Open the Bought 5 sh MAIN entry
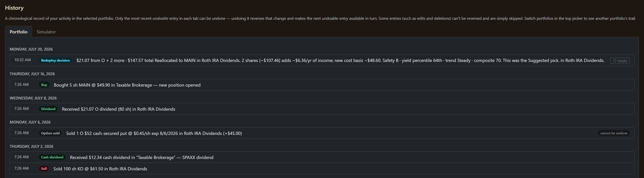 (x=322, y=85)
